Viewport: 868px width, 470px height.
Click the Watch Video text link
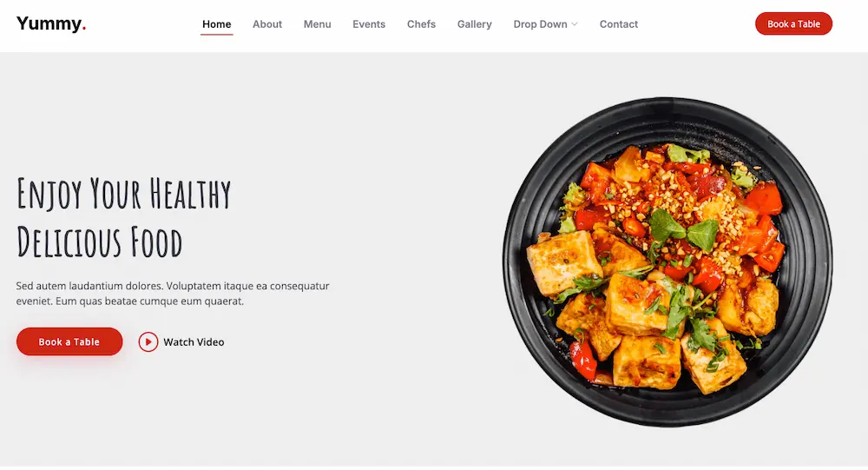click(x=194, y=342)
